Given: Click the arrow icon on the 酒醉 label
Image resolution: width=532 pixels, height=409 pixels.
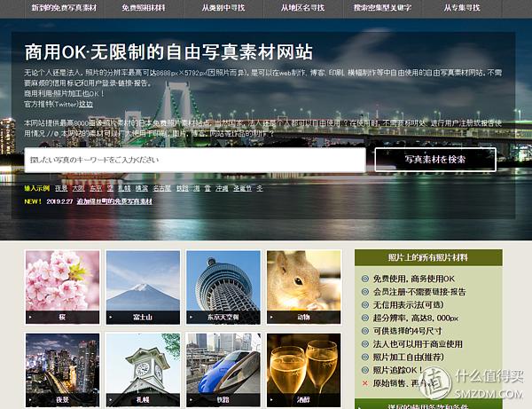Looking at the screenshot, I should pyautogui.click(x=271, y=400).
